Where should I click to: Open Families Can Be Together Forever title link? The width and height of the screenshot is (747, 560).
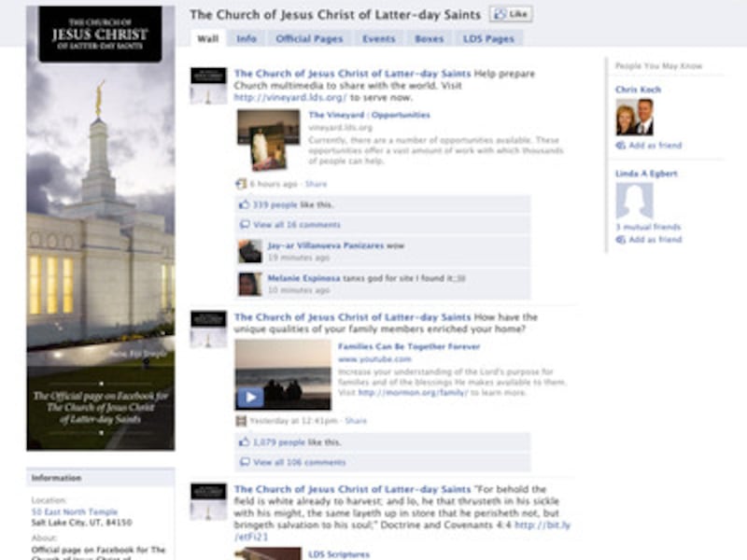coord(409,346)
